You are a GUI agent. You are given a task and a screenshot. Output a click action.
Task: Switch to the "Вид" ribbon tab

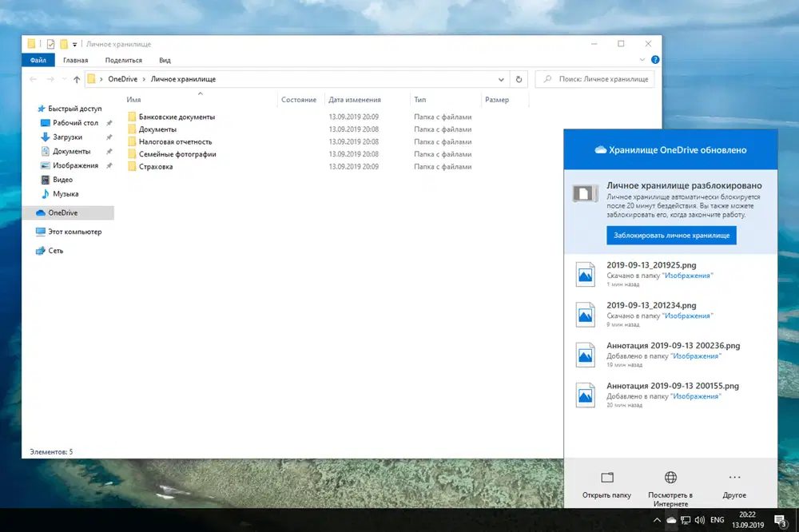165,59
